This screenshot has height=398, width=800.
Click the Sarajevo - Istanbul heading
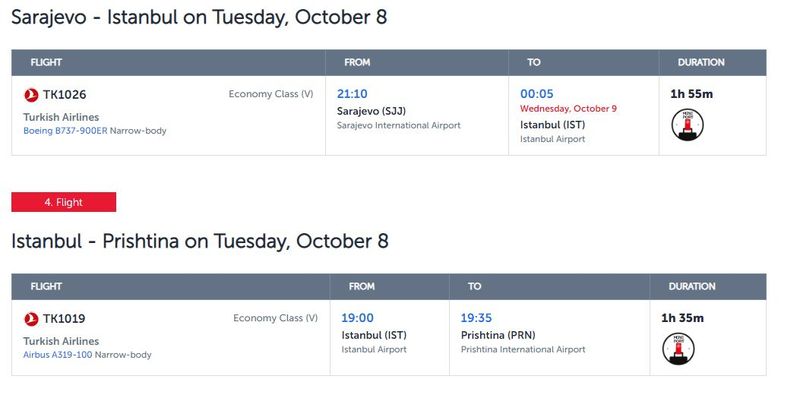point(199,17)
